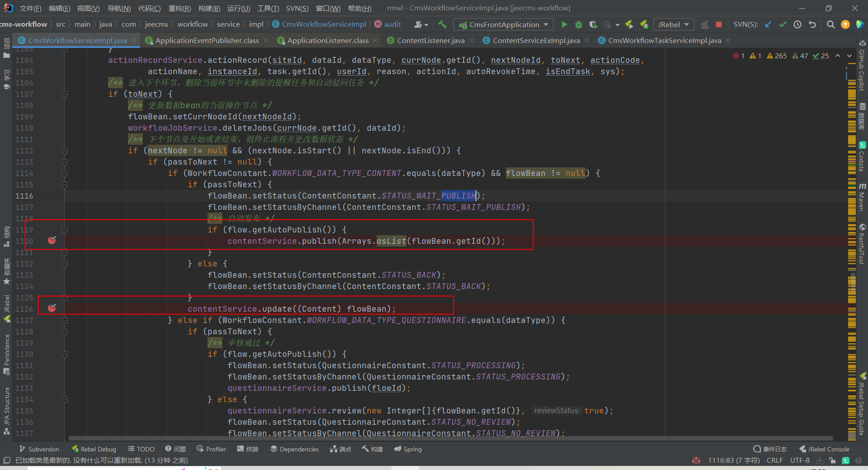Viewport: 868px width, 470px height.
Task: Toggle the breakpoint on line 1120
Action: tap(52, 240)
